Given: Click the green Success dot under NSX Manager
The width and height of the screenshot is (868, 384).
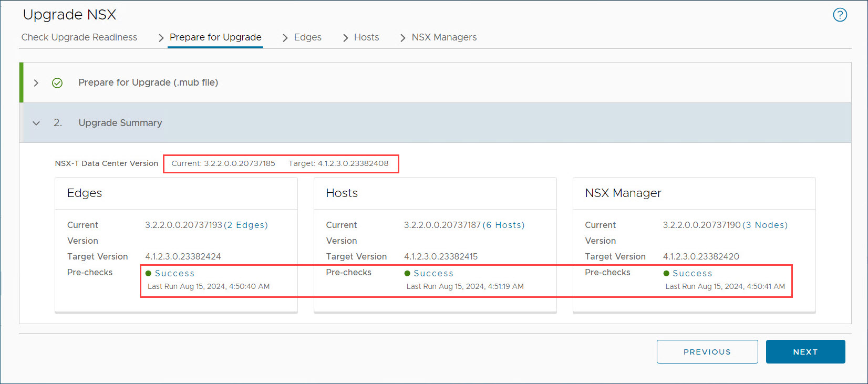Looking at the screenshot, I should (x=666, y=273).
